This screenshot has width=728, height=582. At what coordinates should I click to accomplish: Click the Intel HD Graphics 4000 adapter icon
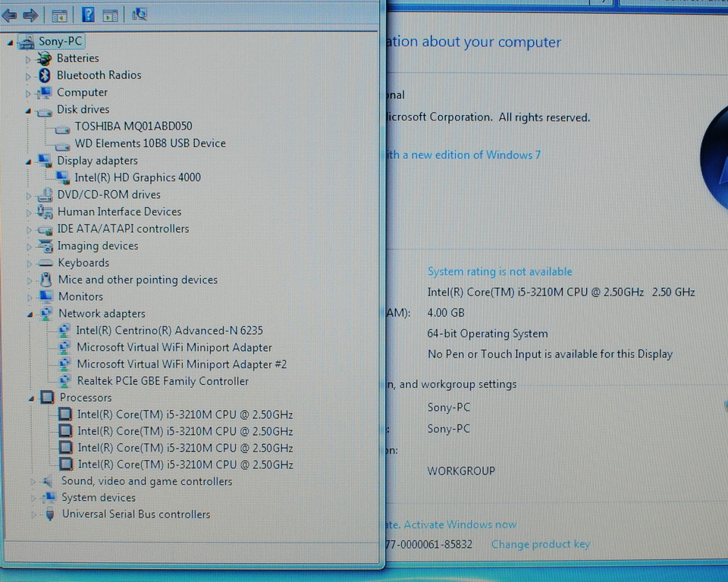(63, 177)
